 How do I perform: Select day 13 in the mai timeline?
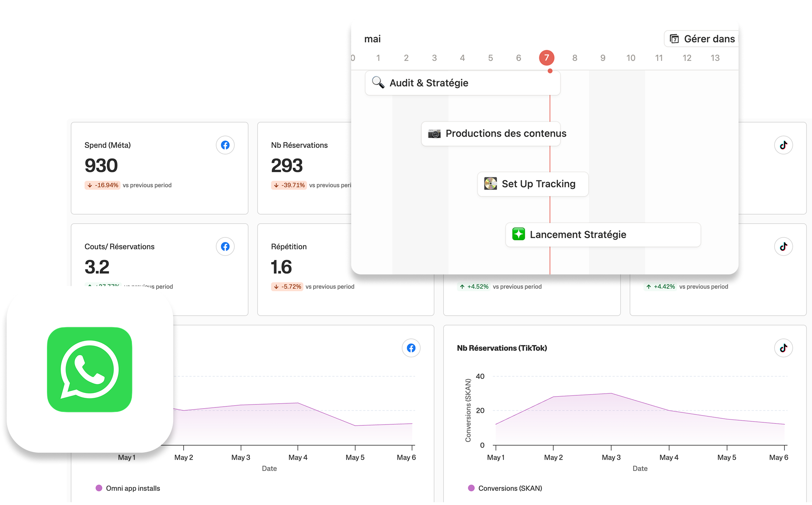click(x=715, y=58)
